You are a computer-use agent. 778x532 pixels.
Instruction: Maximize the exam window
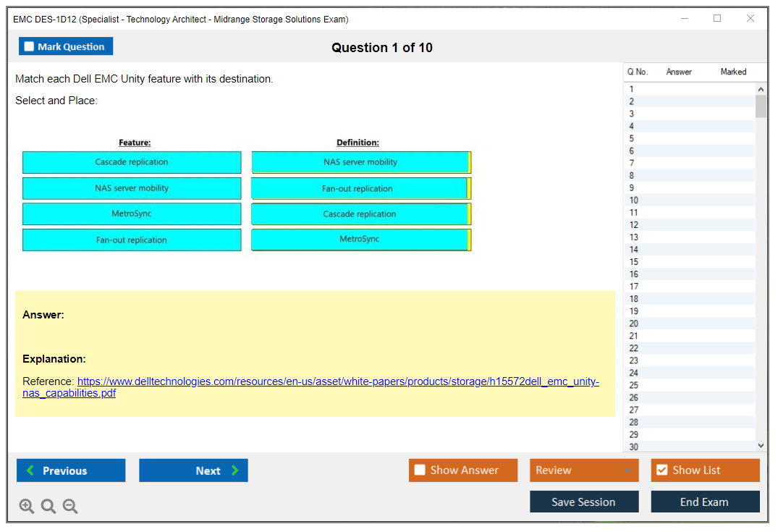(717, 19)
